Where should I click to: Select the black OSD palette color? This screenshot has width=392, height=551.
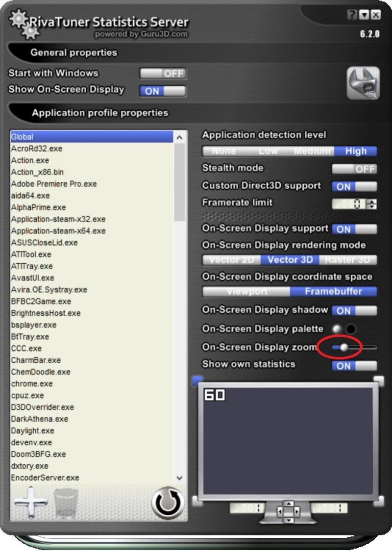pyautogui.click(x=350, y=329)
